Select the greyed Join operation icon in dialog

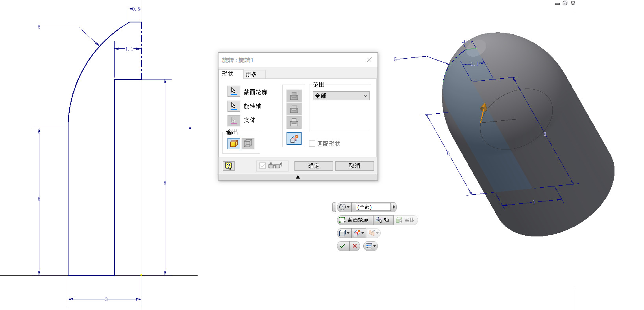click(x=294, y=96)
